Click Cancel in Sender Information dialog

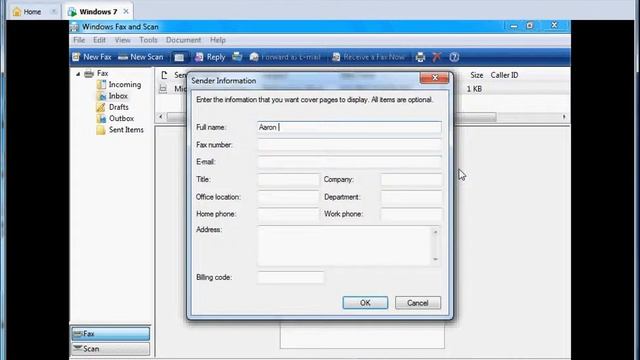(x=418, y=303)
